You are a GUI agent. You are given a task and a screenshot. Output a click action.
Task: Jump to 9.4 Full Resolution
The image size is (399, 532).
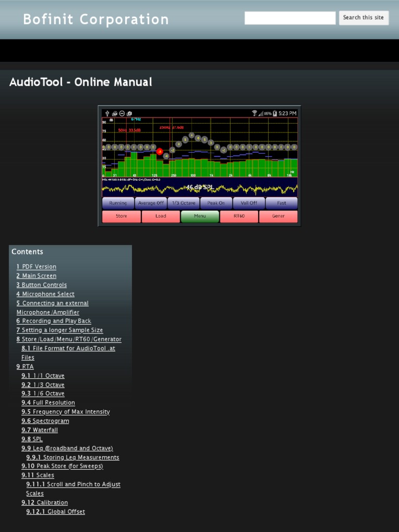point(48,403)
